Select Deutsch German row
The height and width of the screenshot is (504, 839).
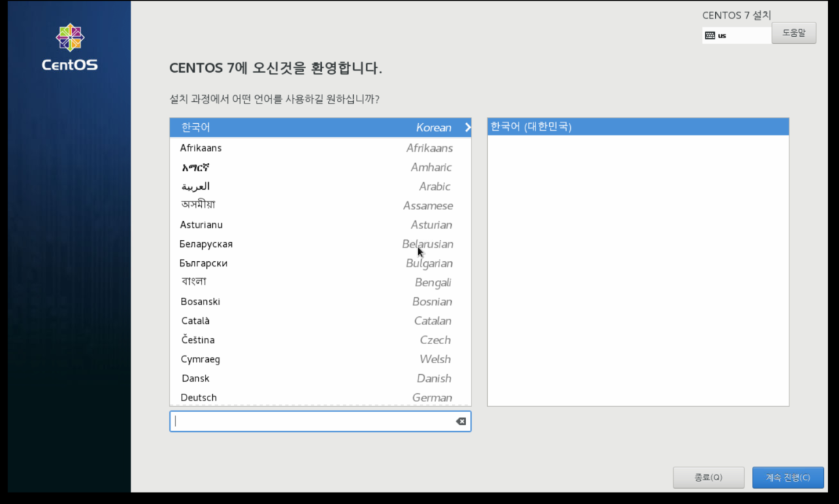tap(320, 397)
